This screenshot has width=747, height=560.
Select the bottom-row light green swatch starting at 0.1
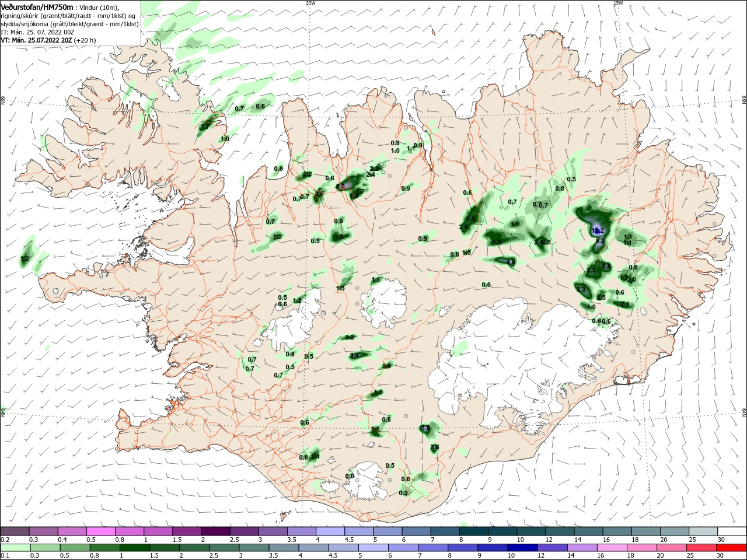tap(15, 547)
